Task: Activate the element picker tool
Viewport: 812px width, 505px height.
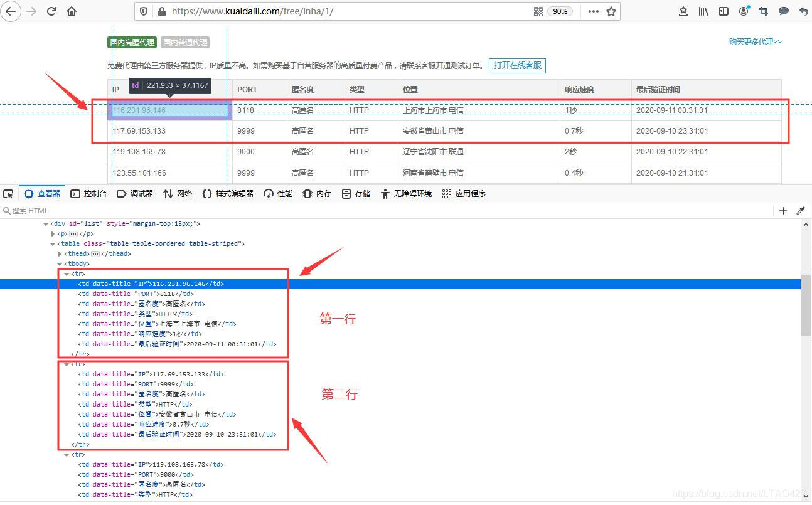Action: coord(8,194)
